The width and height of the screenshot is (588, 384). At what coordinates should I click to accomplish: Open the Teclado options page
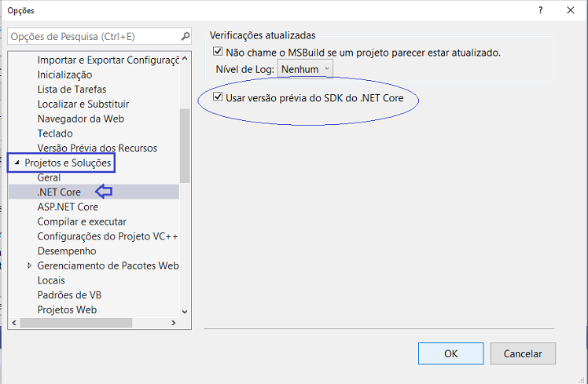point(55,133)
